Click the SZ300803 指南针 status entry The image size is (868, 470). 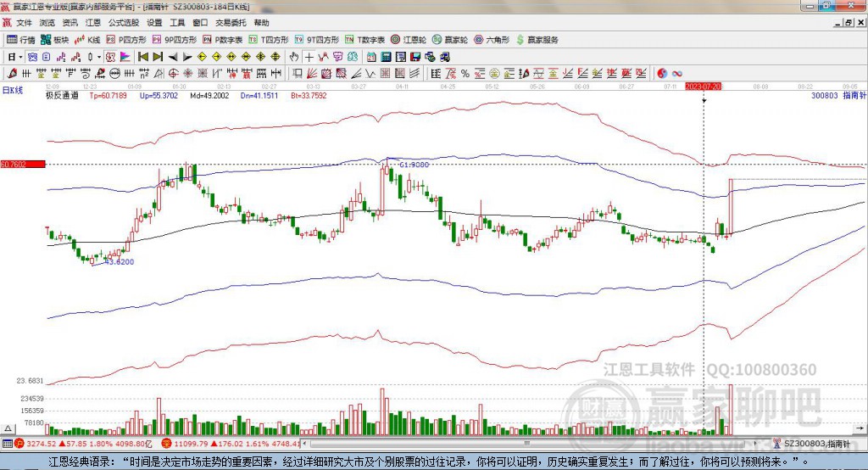pos(811,444)
